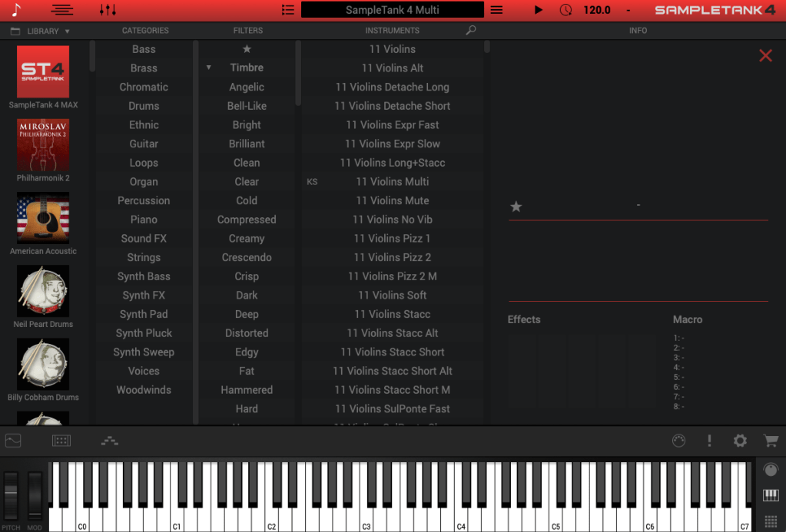Click the music note icon in the top bar
The image size is (786, 532).
(x=17, y=10)
